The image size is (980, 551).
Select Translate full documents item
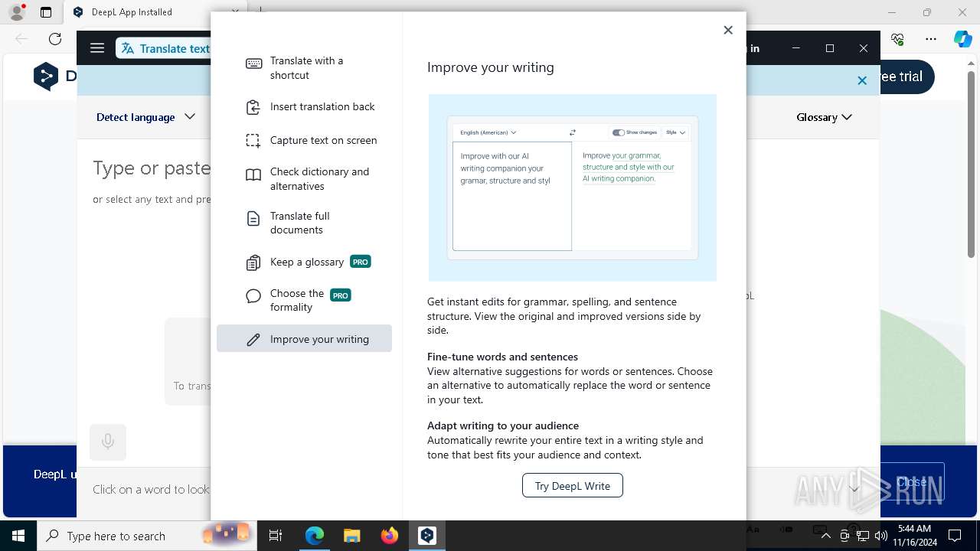pos(304,223)
